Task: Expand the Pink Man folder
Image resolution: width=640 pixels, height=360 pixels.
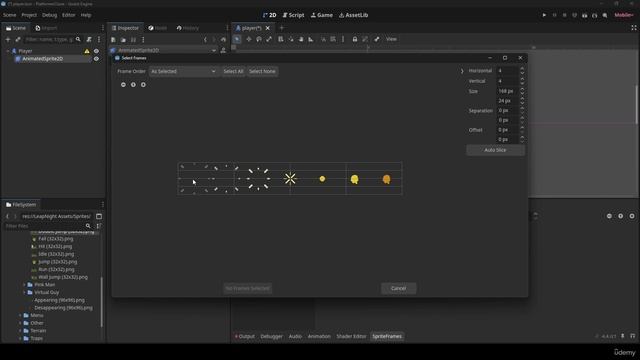Action: 24,285
